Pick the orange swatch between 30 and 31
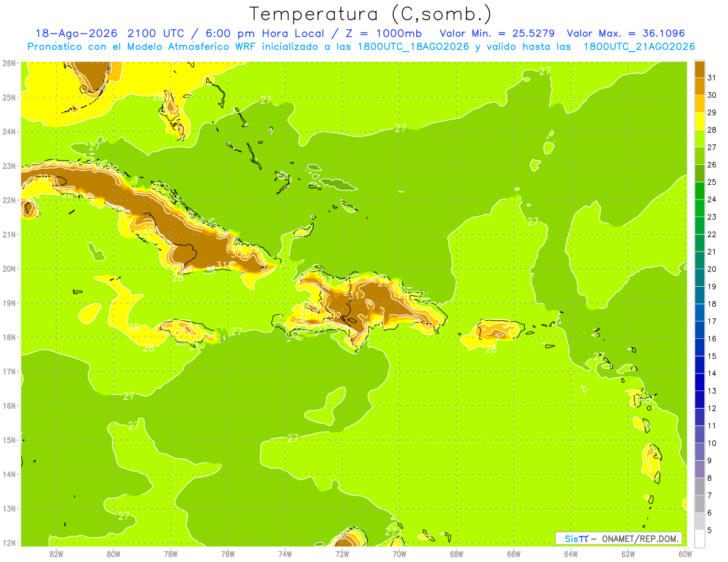This screenshot has height=562, width=728. coord(699,86)
